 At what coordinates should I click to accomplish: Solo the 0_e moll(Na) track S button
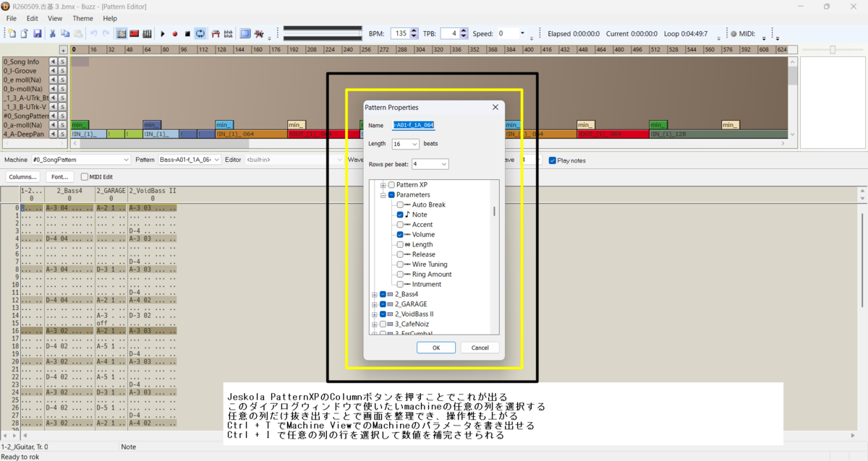click(x=63, y=80)
